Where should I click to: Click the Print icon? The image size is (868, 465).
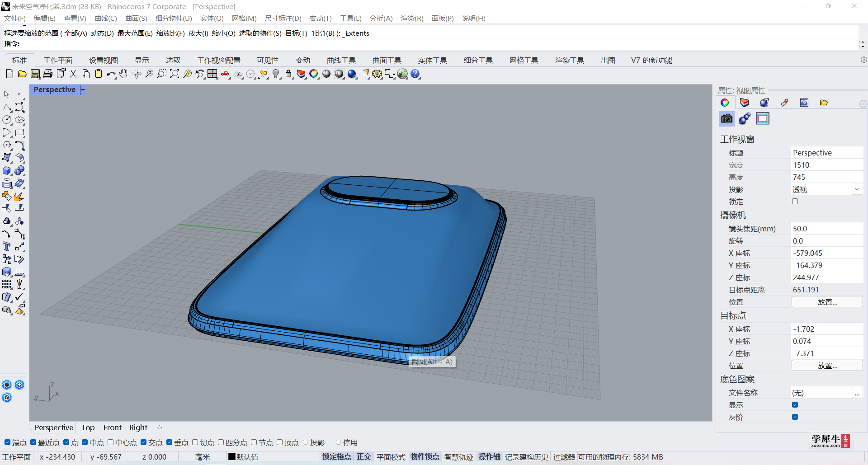(47, 74)
